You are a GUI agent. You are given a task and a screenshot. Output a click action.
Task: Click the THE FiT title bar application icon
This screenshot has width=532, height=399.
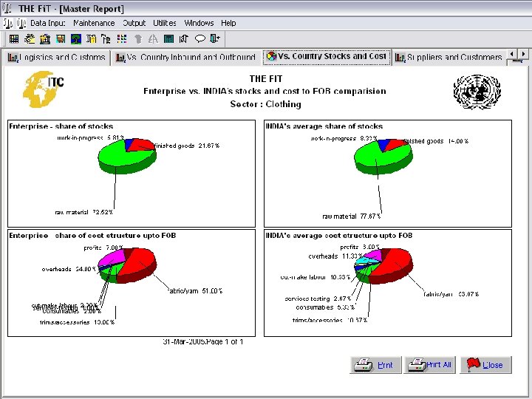pyautogui.click(x=7, y=8)
